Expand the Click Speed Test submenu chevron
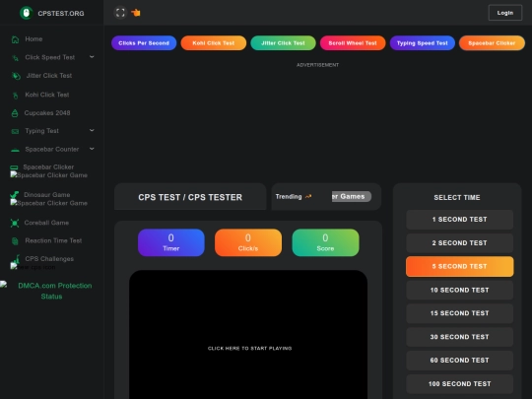The width and height of the screenshot is (532, 399). 92,57
